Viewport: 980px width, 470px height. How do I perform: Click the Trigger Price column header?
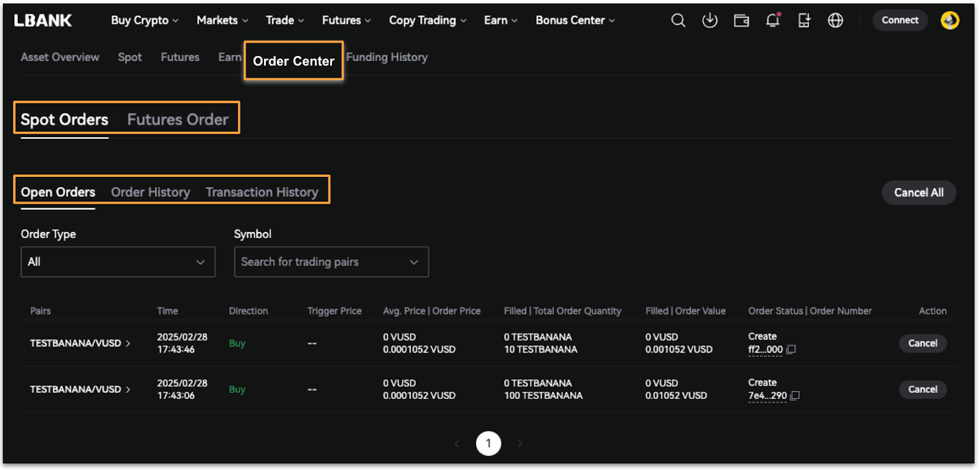point(334,311)
